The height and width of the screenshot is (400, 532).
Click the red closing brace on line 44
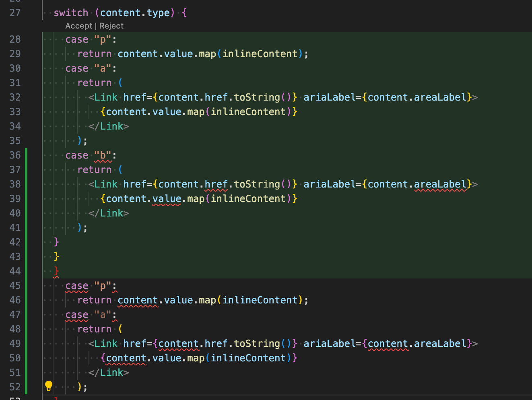coord(56,271)
